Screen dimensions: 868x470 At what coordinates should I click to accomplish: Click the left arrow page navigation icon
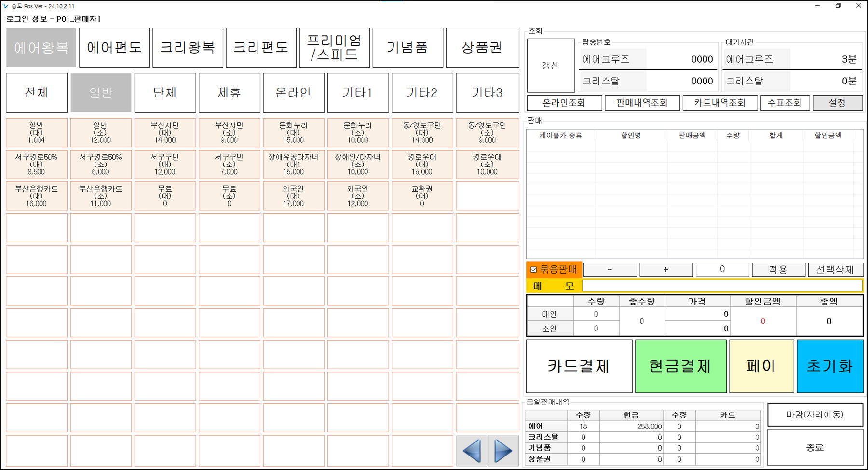[x=471, y=451]
